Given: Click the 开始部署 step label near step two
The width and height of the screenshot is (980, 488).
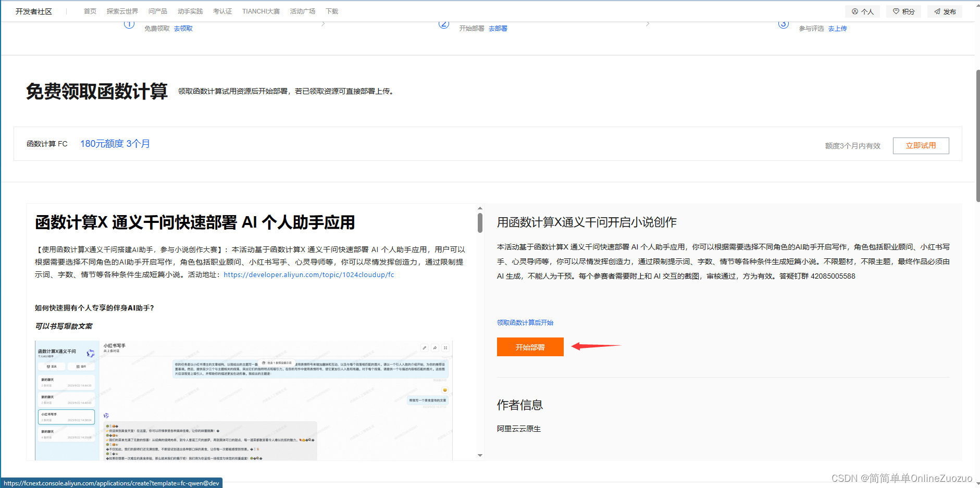Looking at the screenshot, I should (x=472, y=29).
